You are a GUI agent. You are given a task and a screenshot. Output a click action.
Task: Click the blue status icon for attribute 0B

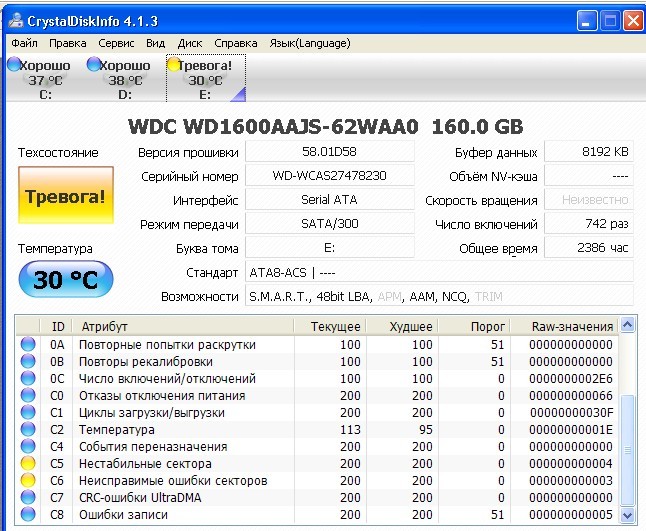(28, 361)
